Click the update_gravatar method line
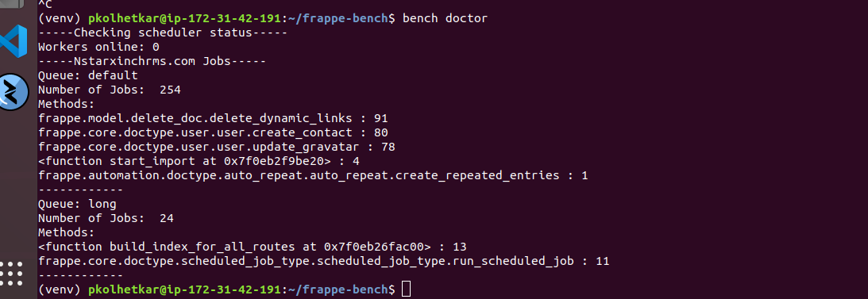 point(217,147)
